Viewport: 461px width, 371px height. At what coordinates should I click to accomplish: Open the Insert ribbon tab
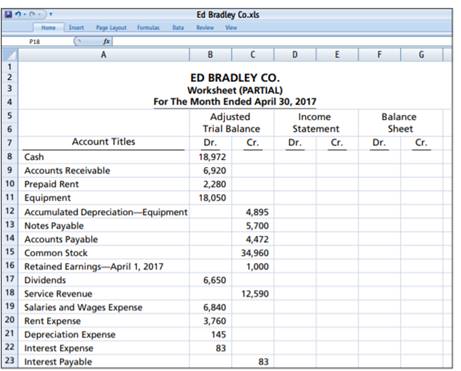pyautogui.click(x=76, y=28)
